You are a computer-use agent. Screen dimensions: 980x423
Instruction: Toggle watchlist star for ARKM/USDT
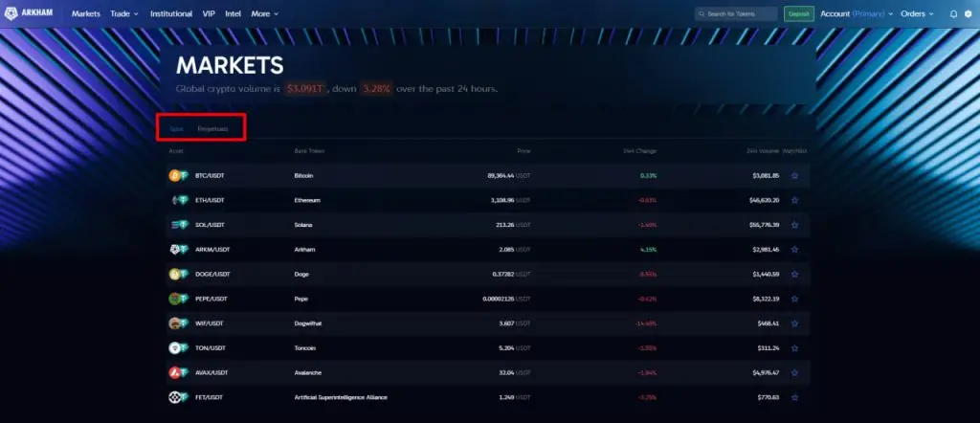tap(794, 250)
